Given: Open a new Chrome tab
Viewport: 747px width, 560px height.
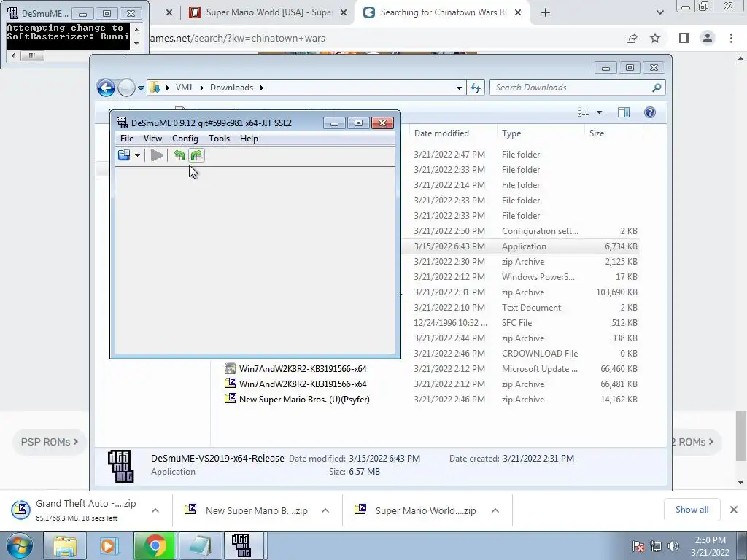Looking at the screenshot, I should click(x=546, y=13).
